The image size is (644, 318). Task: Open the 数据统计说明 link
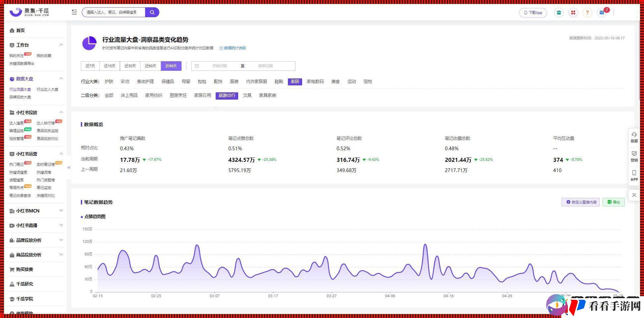233,48
